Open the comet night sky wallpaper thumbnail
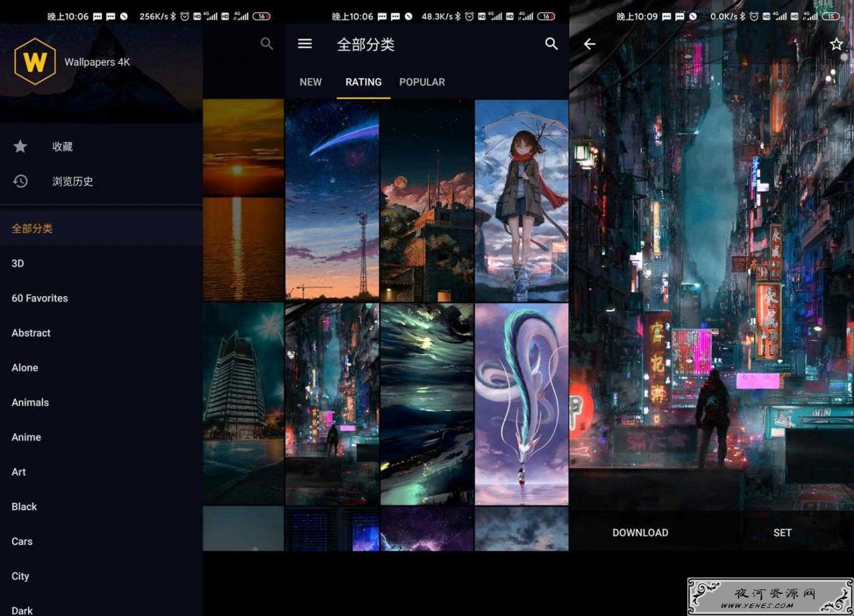Image resolution: width=854 pixels, height=616 pixels. tap(332, 200)
